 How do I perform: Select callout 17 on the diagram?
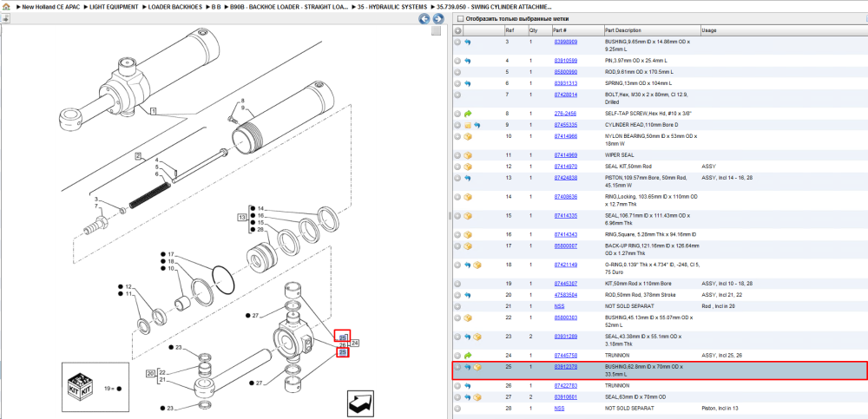171,254
